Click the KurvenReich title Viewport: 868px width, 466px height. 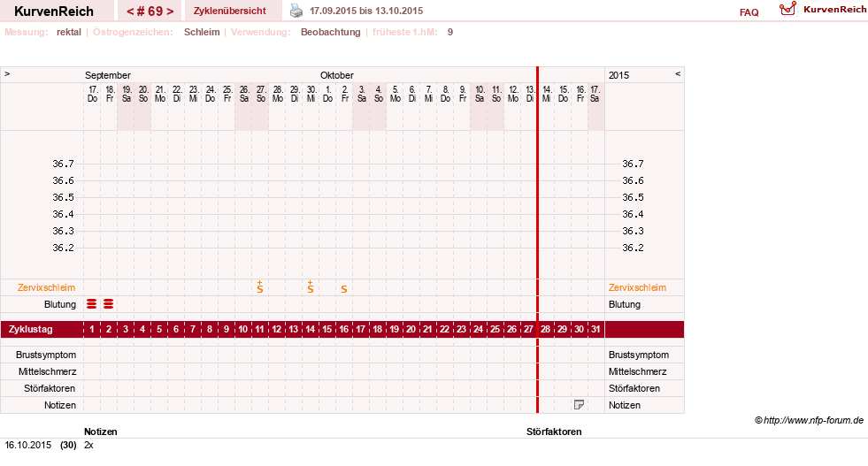pos(54,11)
